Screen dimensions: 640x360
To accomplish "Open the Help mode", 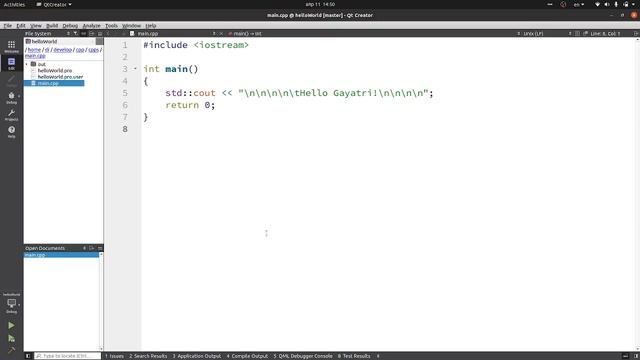I will 11,132.
